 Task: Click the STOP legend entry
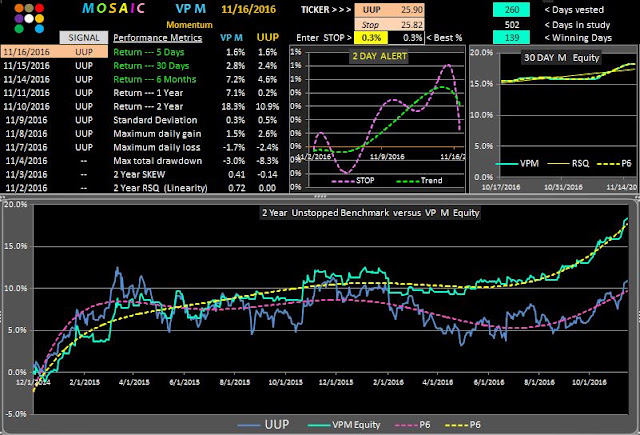coord(353,180)
